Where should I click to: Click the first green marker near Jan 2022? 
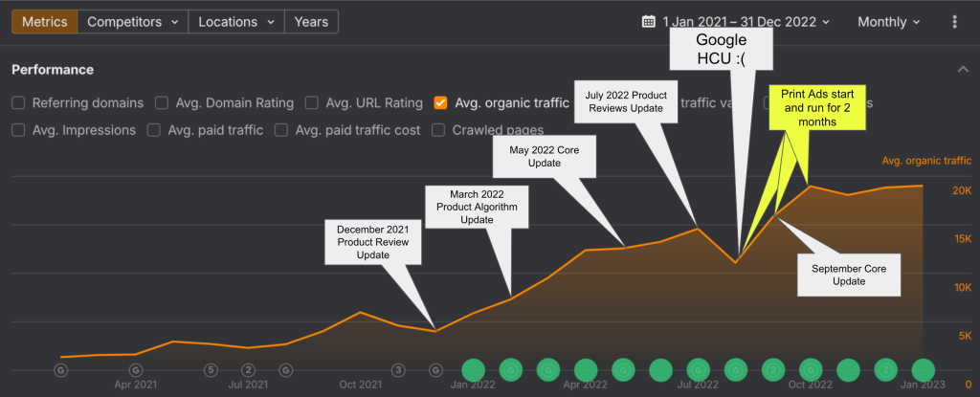[474, 369]
